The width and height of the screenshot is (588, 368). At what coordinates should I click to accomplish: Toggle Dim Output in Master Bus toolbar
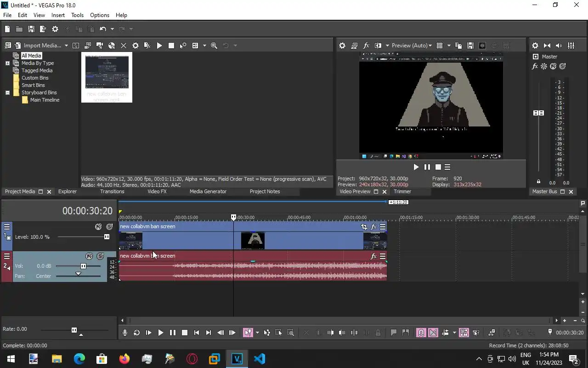point(559,46)
